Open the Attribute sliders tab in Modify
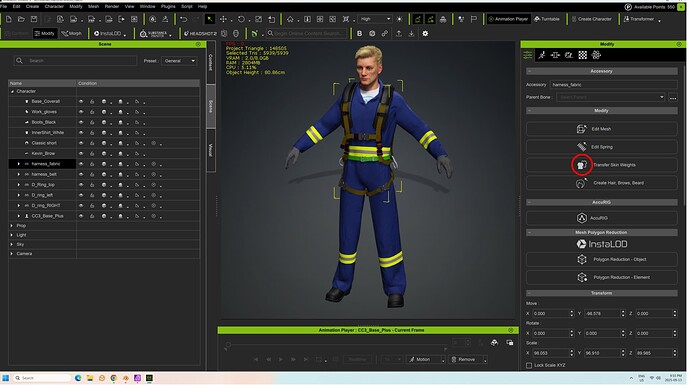This screenshot has width=690, height=388. [528, 55]
